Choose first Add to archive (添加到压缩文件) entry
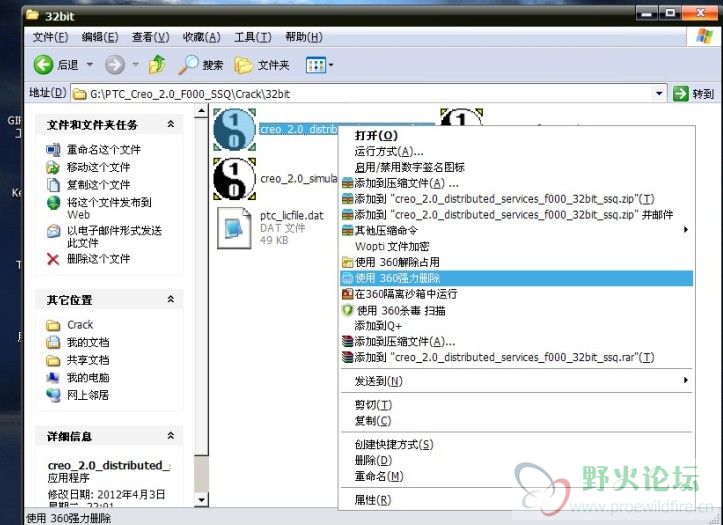This screenshot has width=723, height=525. (x=516, y=183)
